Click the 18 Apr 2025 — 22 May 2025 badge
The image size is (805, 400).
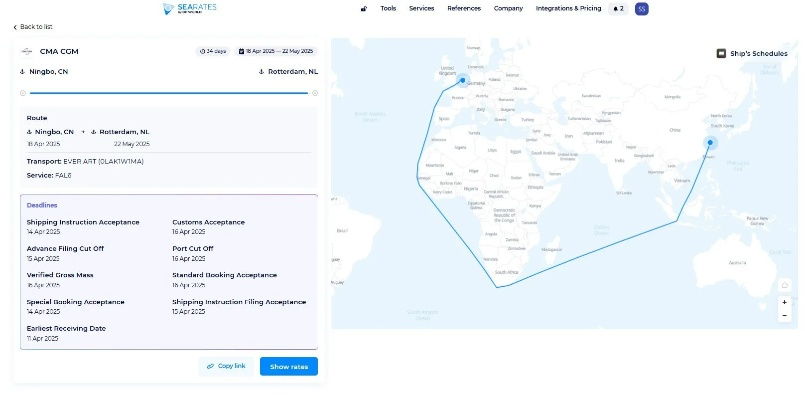(x=276, y=51)
